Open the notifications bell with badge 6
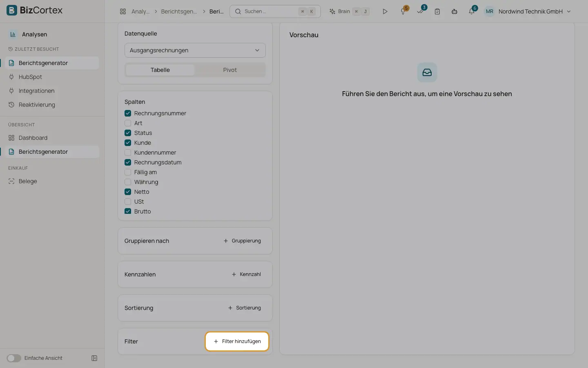 [472, 11]
